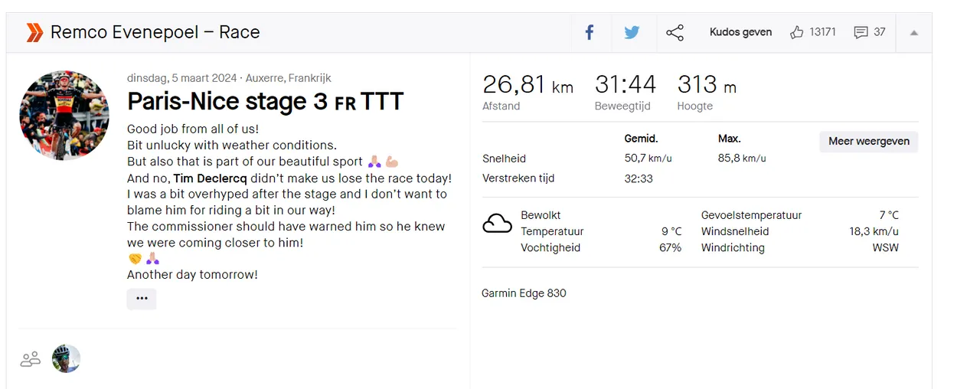Share activity via Twitter icon
The width and height of the screenshot is (980, 389).
coord(632,32)
